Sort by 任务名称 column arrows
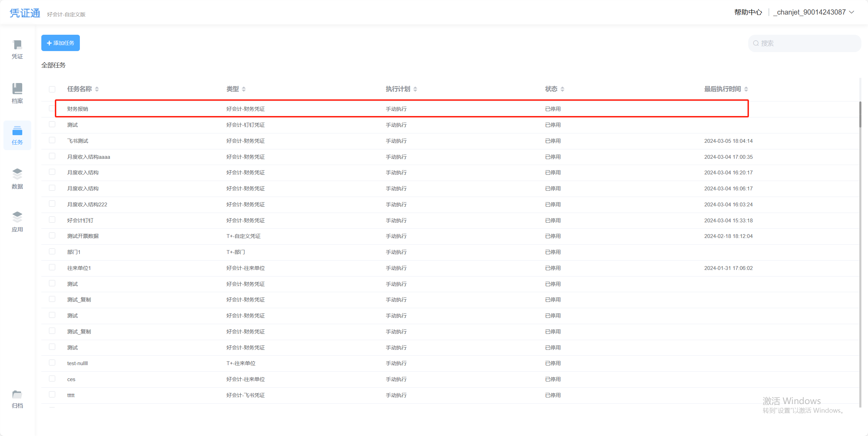Screen dimensions: 868x436 coord(97,89)
